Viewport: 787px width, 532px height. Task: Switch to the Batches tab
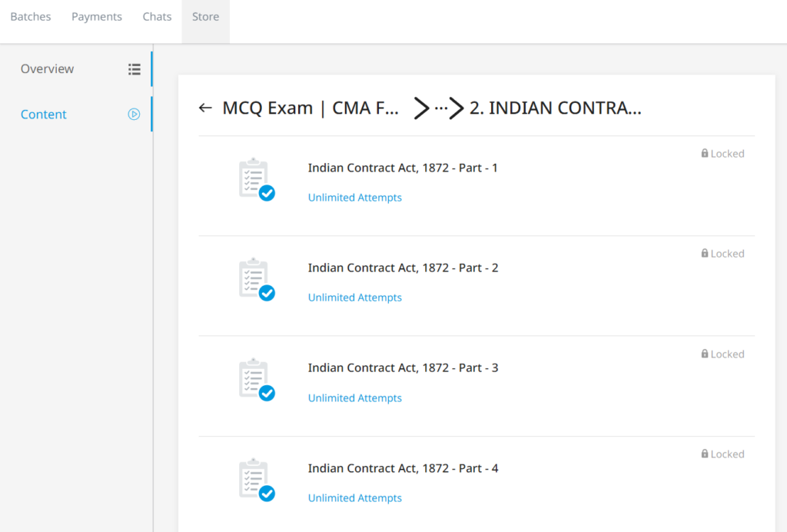point(31,17)
